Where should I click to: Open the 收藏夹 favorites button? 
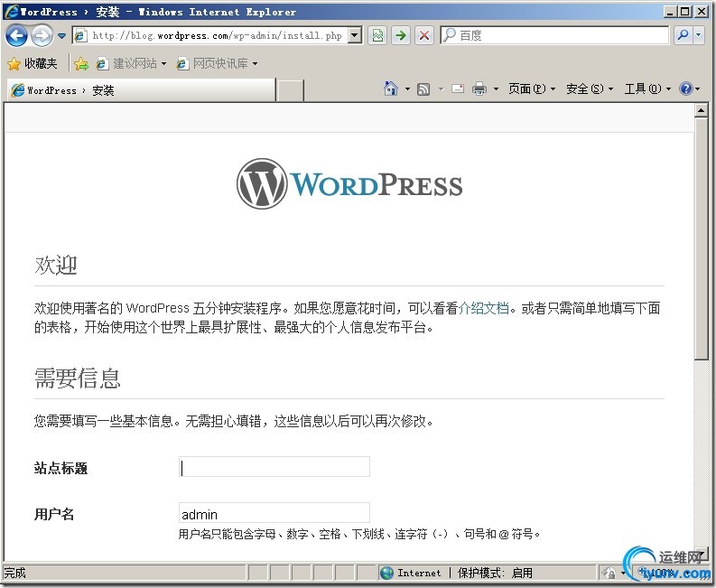coord(33,63)
